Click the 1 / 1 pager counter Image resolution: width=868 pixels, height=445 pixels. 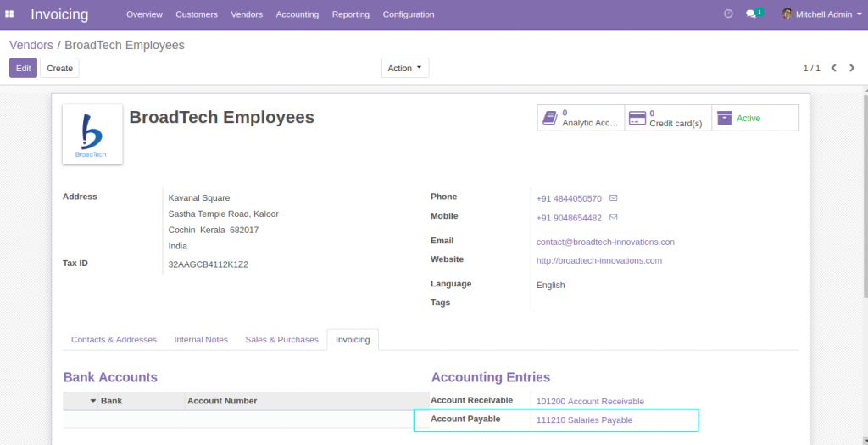pos(811,68)
